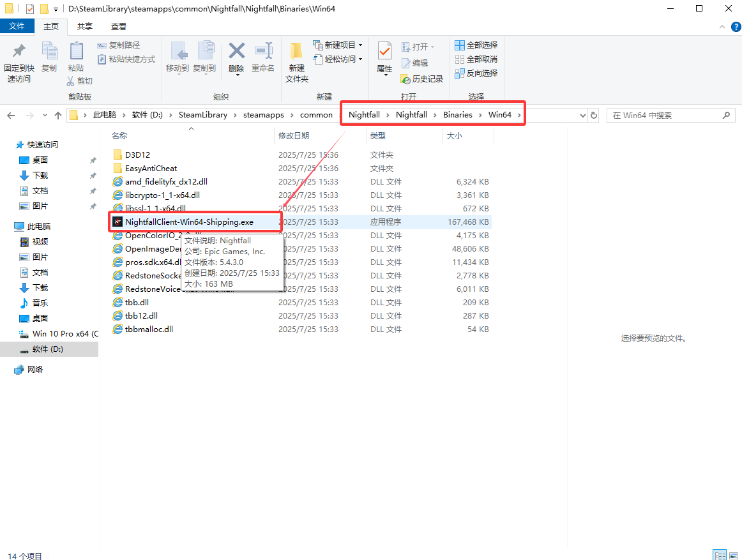Select the tbb12.dll file
Viewport: 742px width, 560px height.
click(x=141, y=315)
